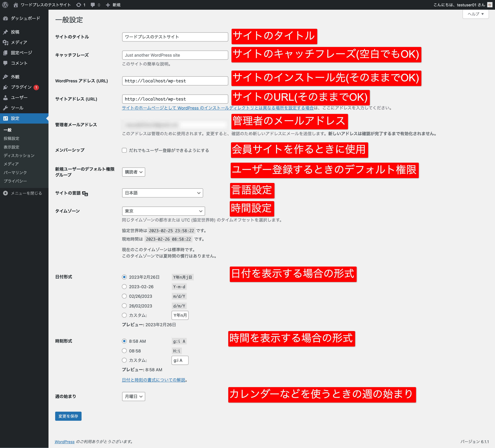This screenshot has height=448, width=495.
Task: Open the 月曜日 week start dropdown
Action: pyautogui.click(x=134, y=397)
